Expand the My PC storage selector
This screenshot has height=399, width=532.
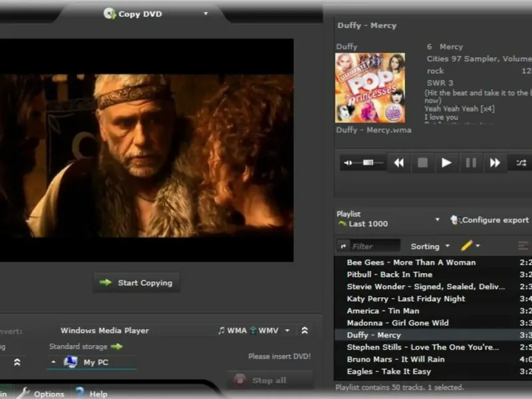[x=53, y=362]
